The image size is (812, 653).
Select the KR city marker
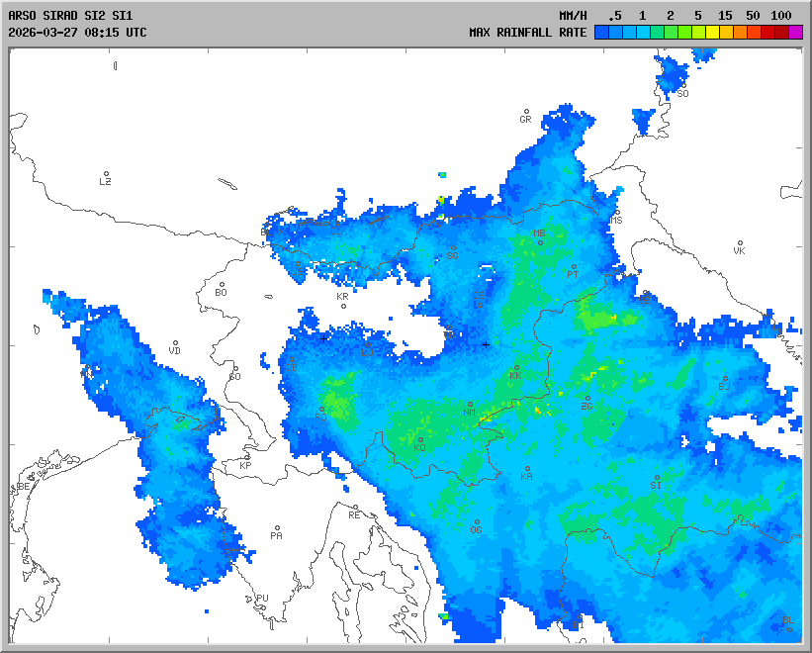pyautogui.click(x=343, y=306)
